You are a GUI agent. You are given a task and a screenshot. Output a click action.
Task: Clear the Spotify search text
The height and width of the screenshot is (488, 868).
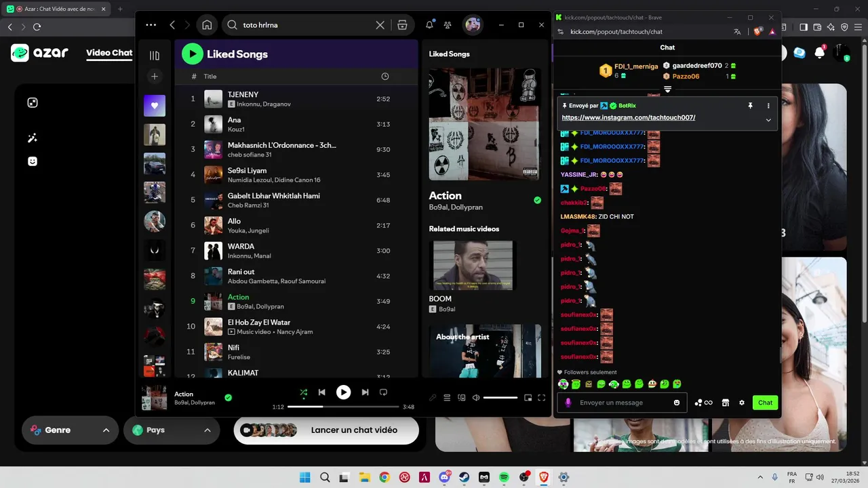[x=380, y=25]
